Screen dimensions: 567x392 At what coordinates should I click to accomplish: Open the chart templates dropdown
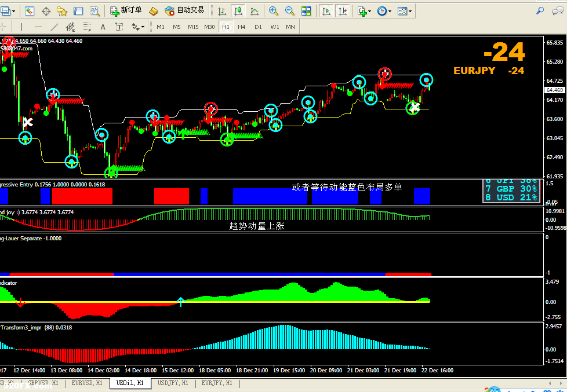(x=405, y=11)
